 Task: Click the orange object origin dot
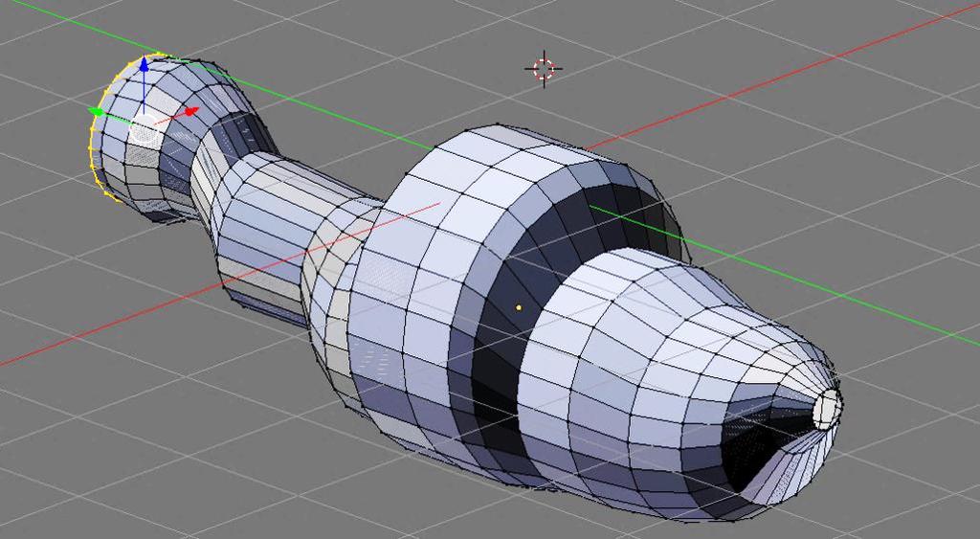point(518,307)
